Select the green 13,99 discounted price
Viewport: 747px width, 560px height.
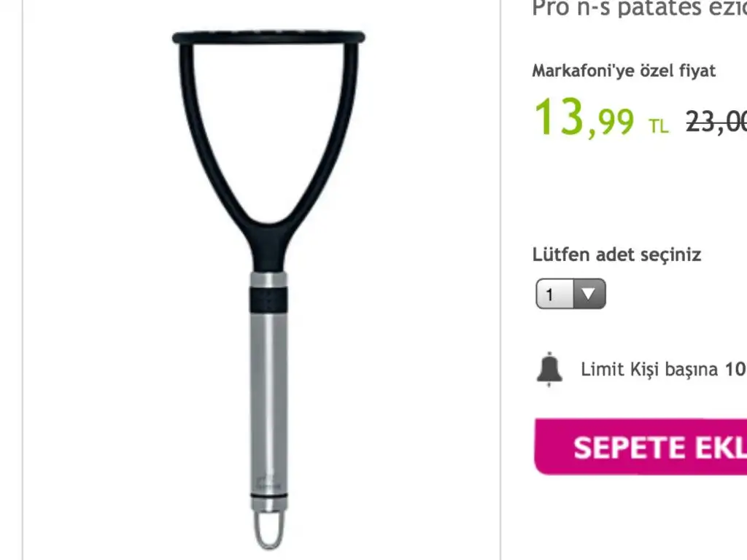(584, 118)
